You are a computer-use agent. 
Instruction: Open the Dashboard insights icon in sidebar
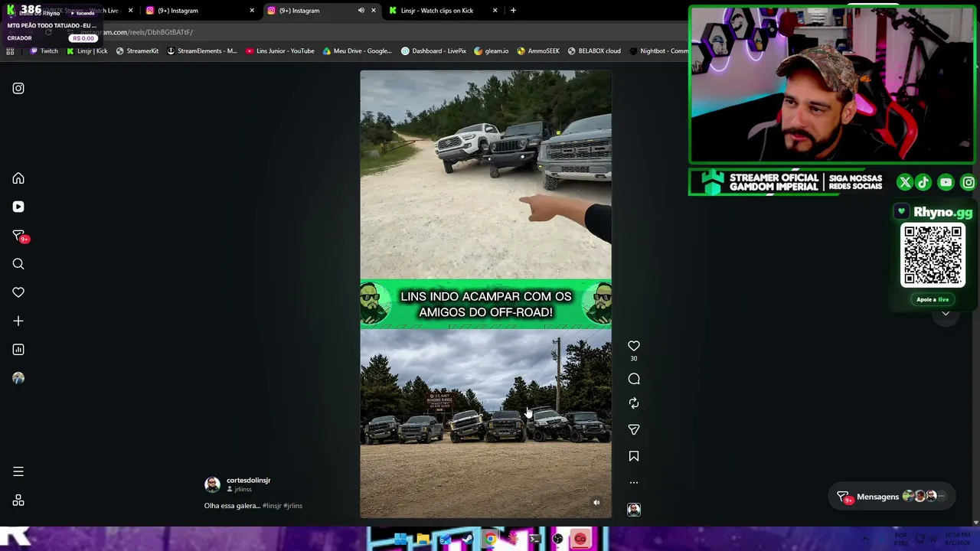pyautogui.click(x=18, y=350)
